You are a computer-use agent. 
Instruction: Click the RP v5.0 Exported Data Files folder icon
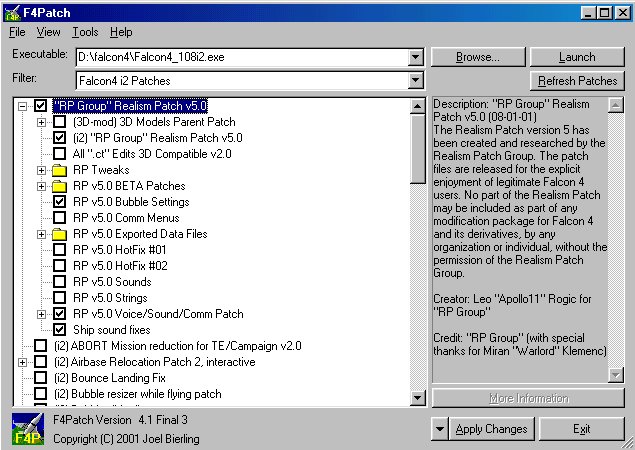pos(60,234)
